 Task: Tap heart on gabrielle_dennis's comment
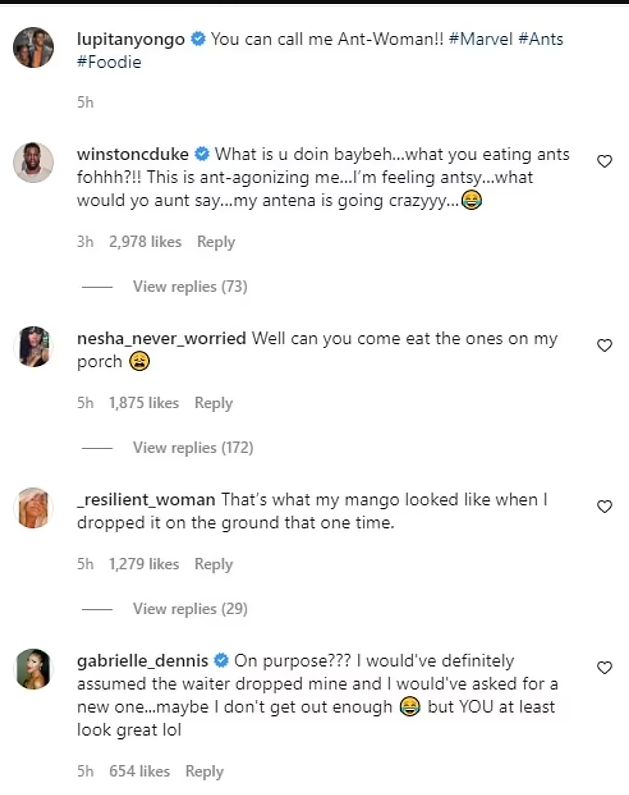(x=604, y=667)
